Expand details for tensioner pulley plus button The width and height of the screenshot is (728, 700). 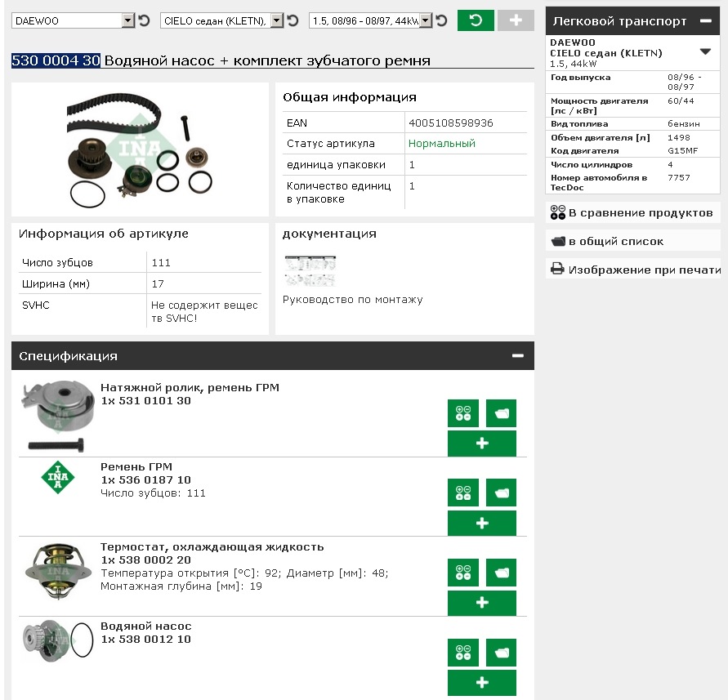tap(482, 444)
